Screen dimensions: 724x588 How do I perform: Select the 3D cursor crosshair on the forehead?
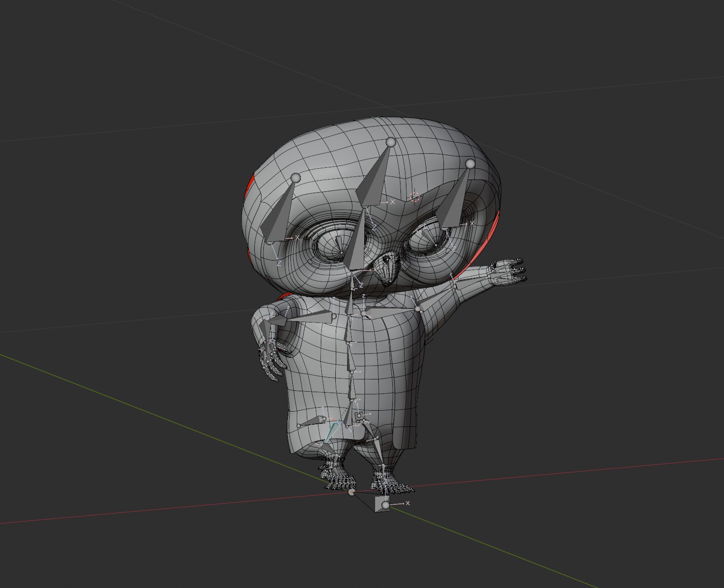point(414,197)
